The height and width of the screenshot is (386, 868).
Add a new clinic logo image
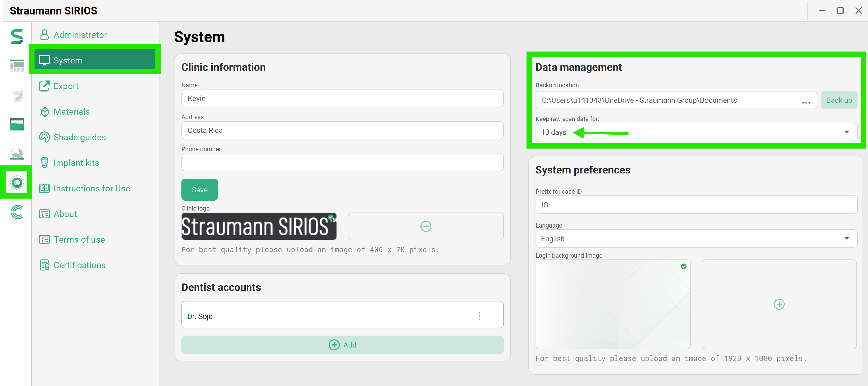point(426,226)
